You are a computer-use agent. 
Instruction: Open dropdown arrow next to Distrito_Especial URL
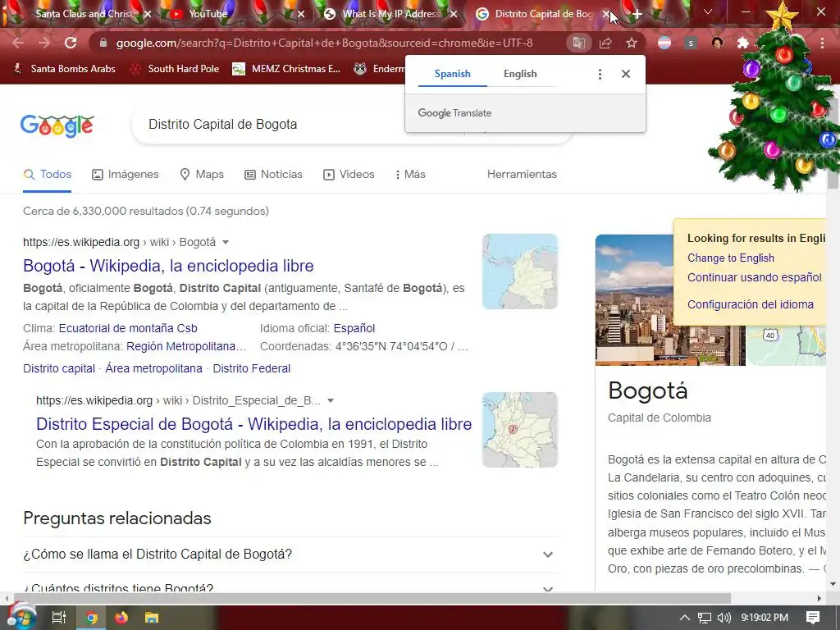331,400
